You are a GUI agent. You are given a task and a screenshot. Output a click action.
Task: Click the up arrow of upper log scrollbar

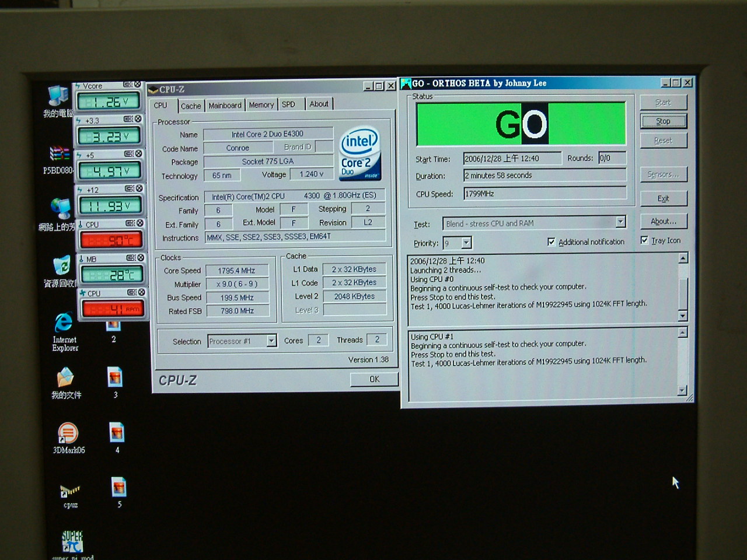pyautogui.click(x=683, y=258)
